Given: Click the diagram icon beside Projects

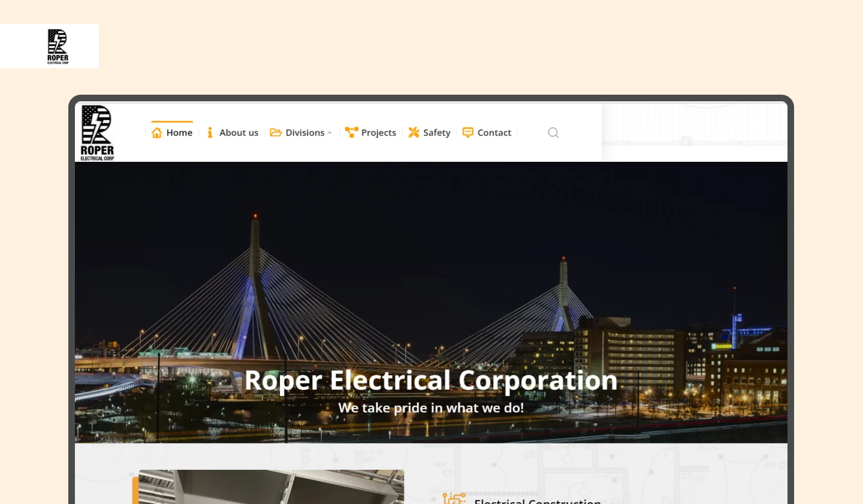Looking at the screenshot, I should 352,132.
